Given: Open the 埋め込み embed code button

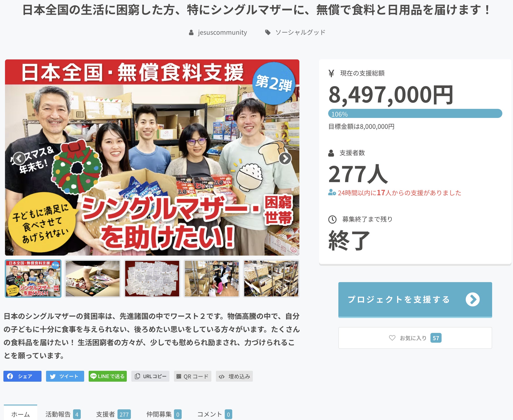Looking at the screenshot, I should 234,376.
